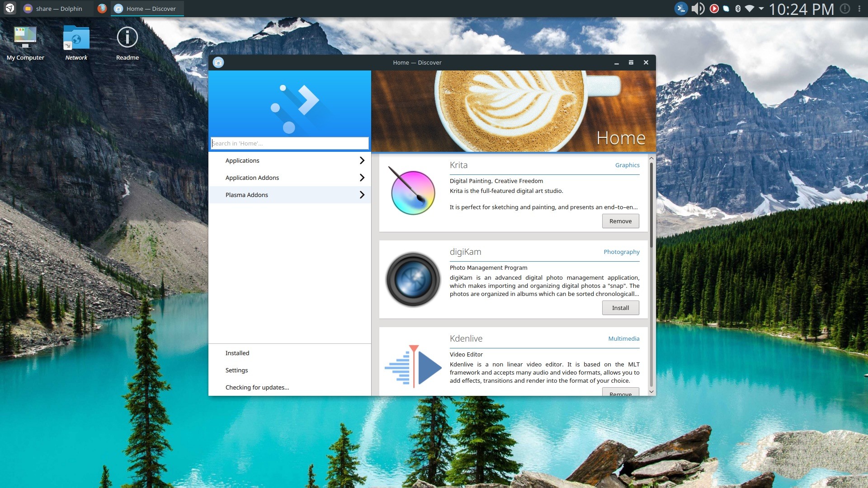The height and width of the screenshot is (488, 868).
Task: Open the Network folder desktop icon
Action: [x=76, y=43]
